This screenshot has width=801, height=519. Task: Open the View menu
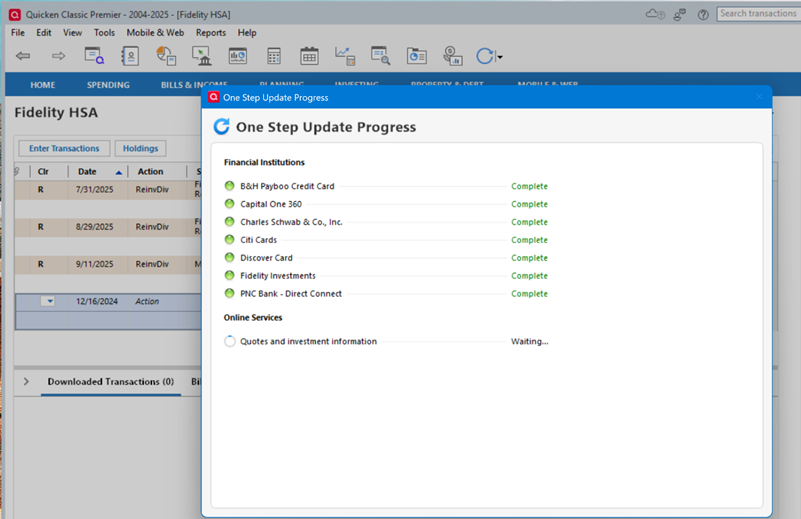tap(73, 33)
